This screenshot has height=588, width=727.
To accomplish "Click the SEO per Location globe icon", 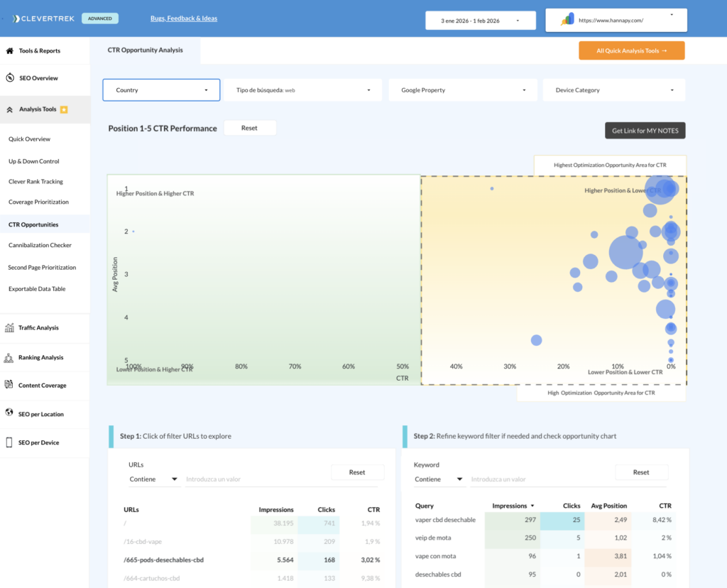I will 10,413.
